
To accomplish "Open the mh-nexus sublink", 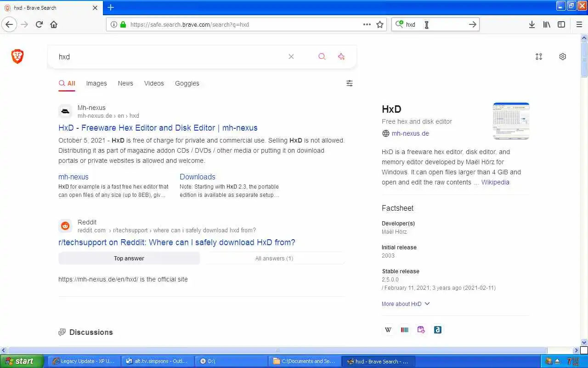I will coord(73,177).
